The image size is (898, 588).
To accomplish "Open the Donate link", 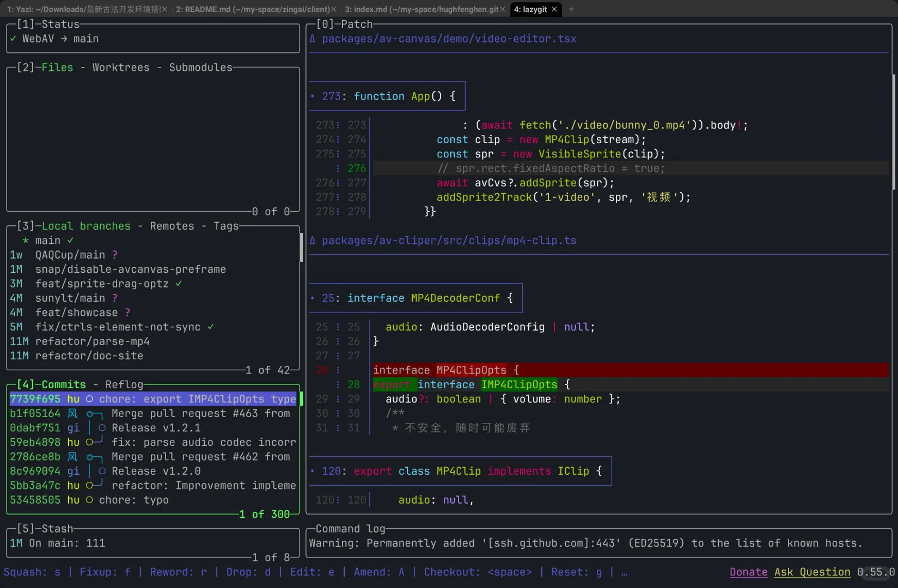I will coord(748,572).
